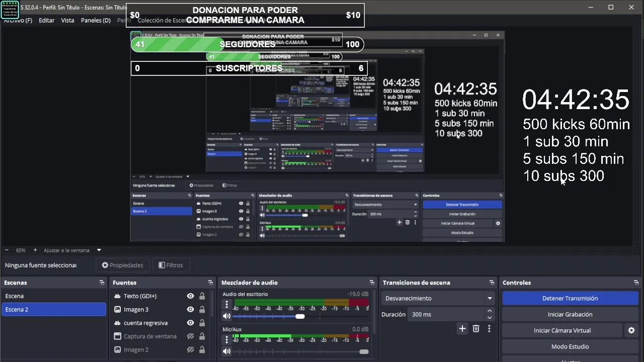Click the 0.0 dB level readout

point(360,329)
